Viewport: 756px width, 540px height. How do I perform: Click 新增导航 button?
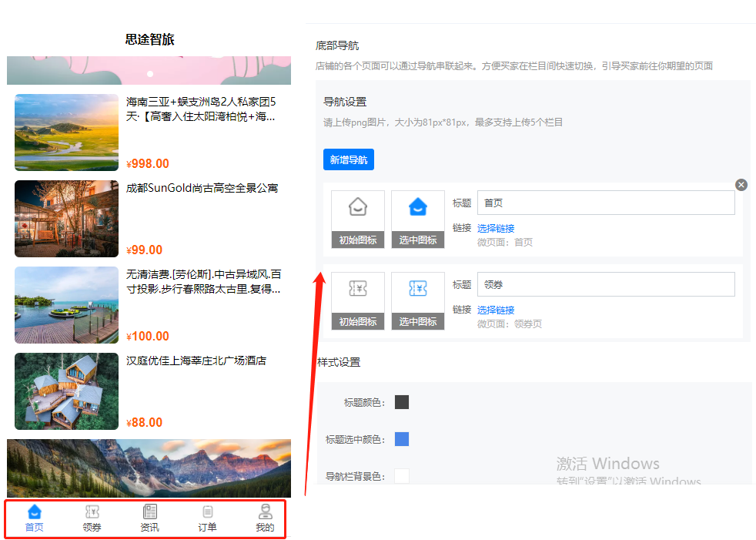pyautogui.click(x=349, y=159)
